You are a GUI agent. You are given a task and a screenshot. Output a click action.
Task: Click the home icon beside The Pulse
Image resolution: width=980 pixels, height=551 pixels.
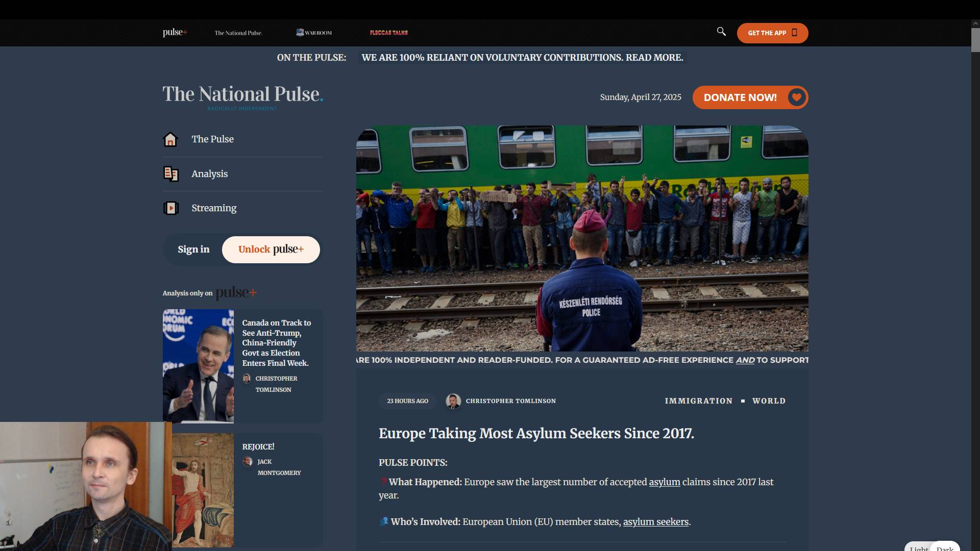point(170,139)
